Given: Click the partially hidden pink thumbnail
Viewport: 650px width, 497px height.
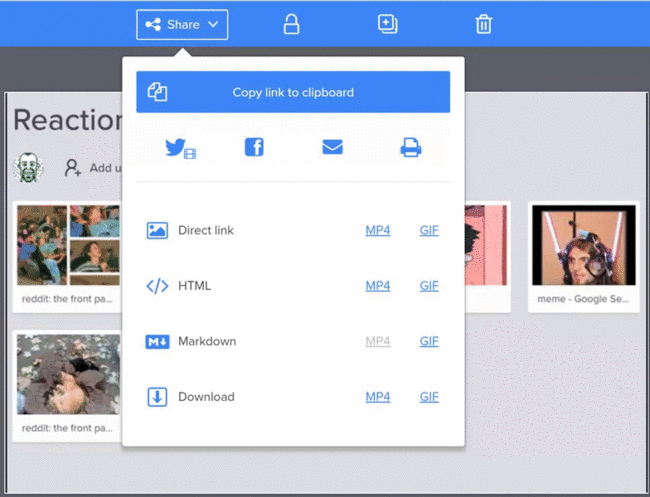Looking at the screenshot, I should 486,245.
